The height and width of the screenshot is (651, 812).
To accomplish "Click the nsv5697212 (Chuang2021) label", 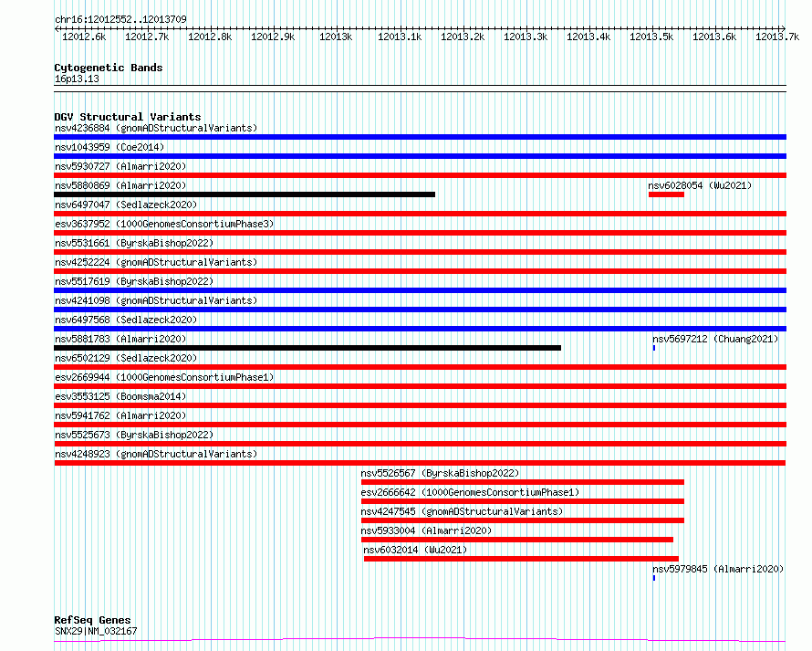I will [715, 339].
